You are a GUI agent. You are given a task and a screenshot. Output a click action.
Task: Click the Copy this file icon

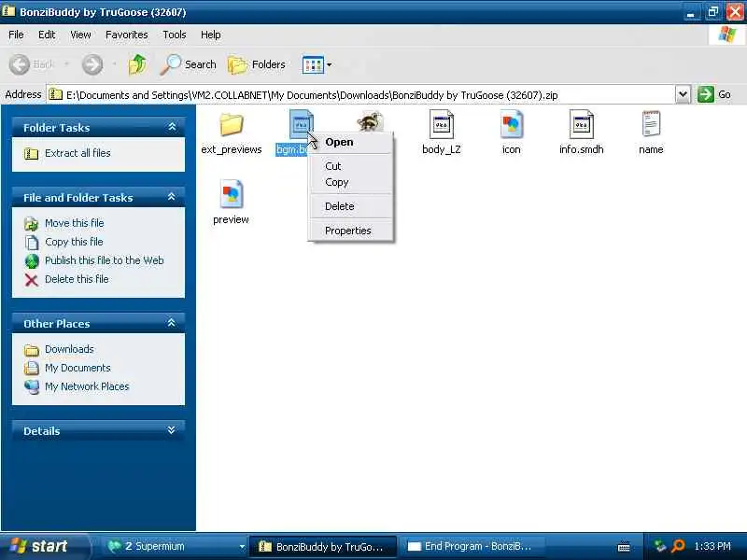pos(32,242)
